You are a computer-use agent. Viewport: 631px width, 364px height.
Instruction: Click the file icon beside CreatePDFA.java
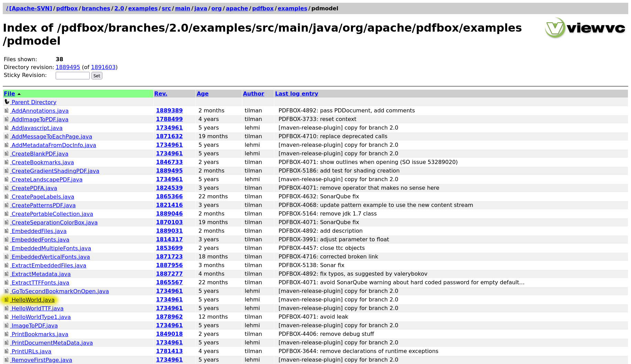[7, 188]
